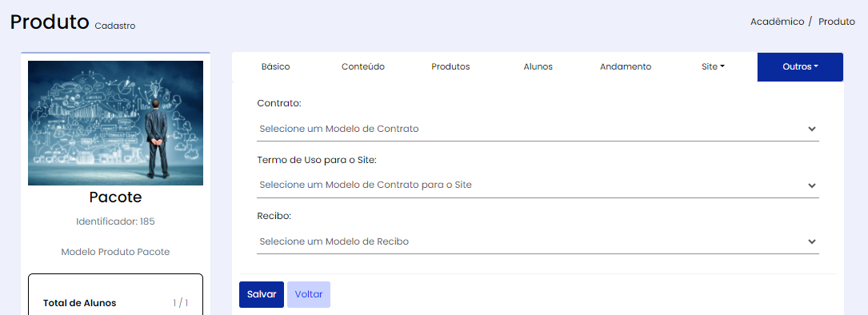This screenshot has height=315, width=868.
Task: Switch to the Conteúdo tab
Action: 362,67
